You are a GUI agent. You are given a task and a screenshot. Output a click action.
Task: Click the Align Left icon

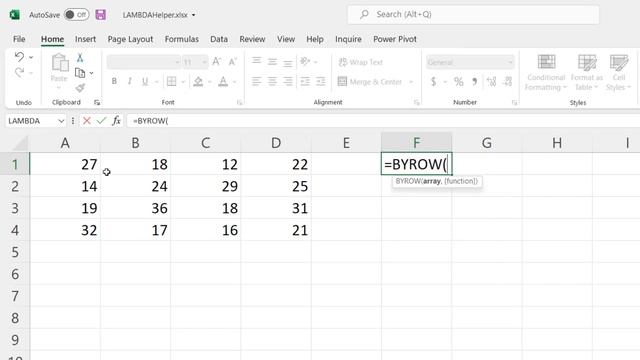256,82
